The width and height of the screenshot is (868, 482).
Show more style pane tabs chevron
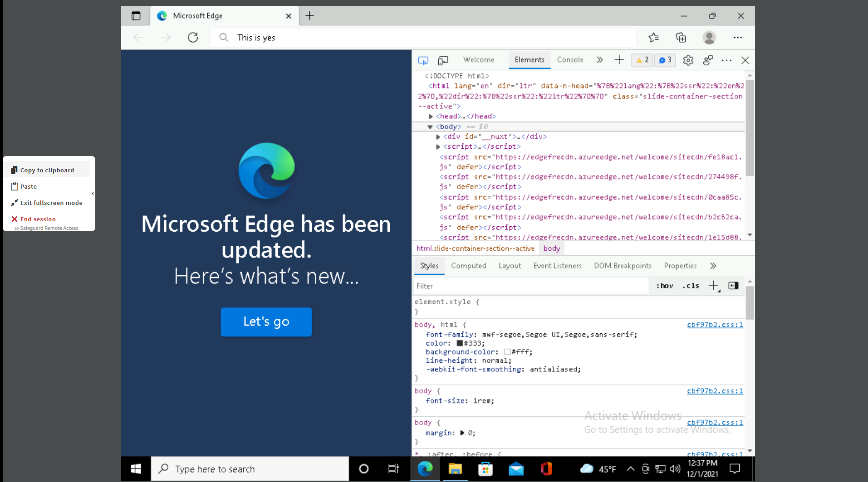[713, 266]
